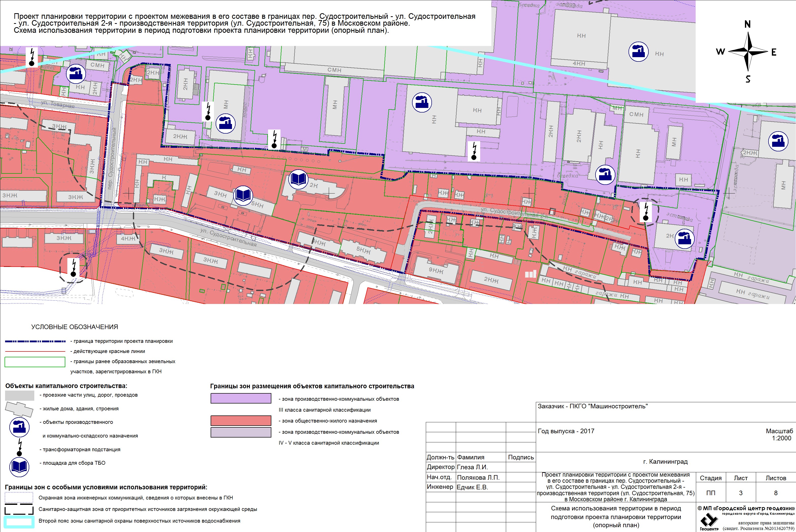Click the cyan sanitary protection belt legend box
This screenshot has width=796, height=532.
[19, 522]
